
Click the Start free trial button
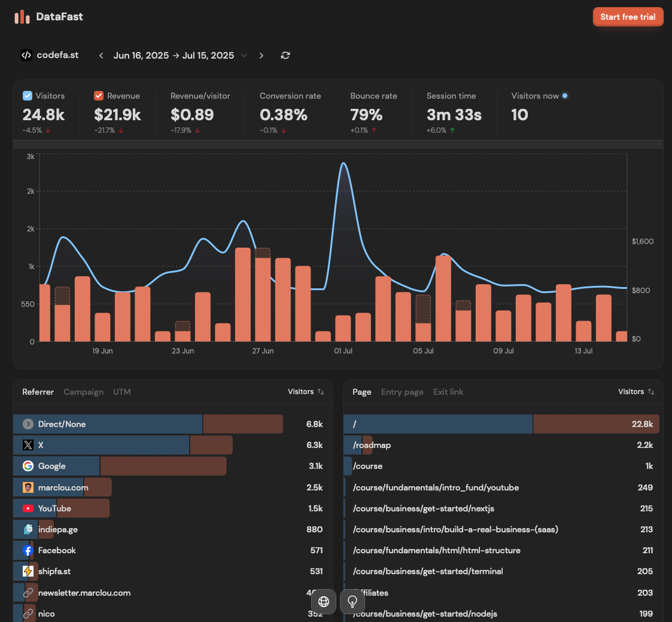coord(628,17)
